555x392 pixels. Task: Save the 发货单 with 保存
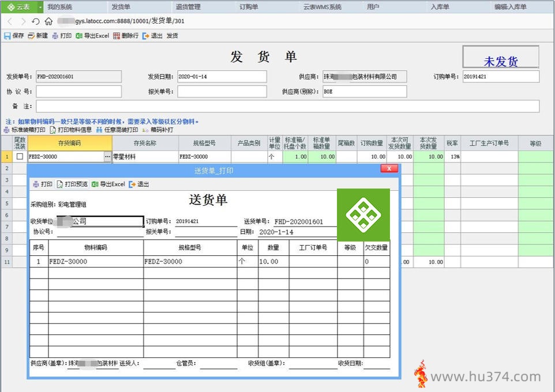14,36
